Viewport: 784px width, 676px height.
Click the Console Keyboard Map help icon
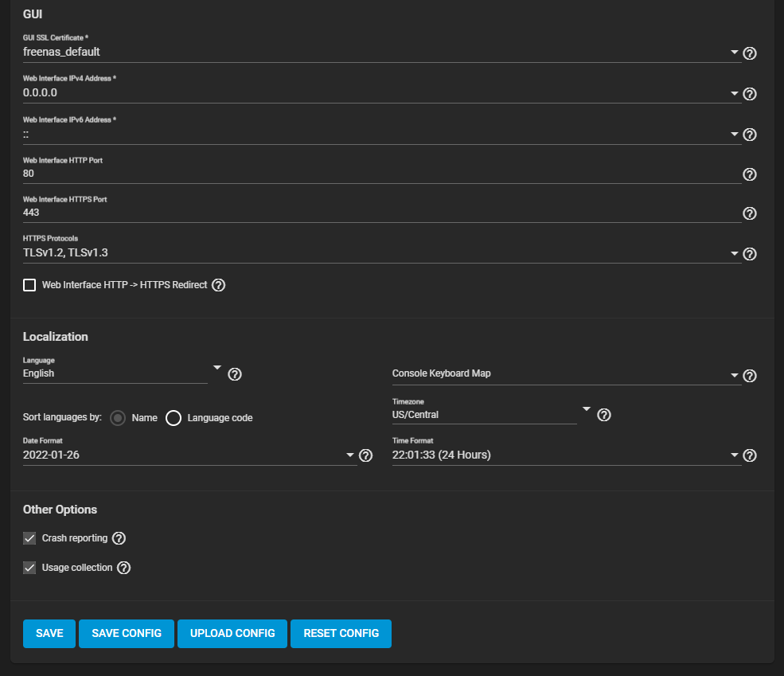click(749, 376)
